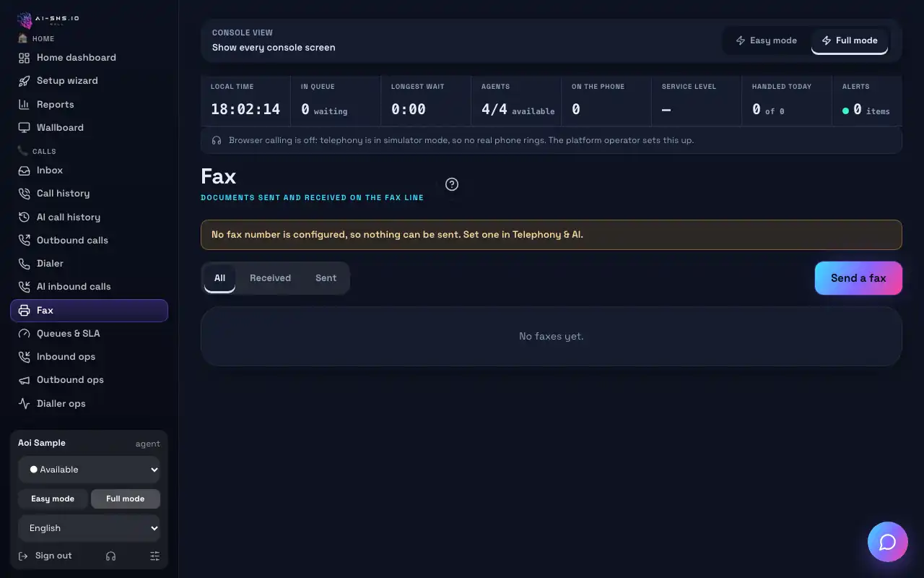Viewport: 924px width, 578px height.
Task: Open Reports chart icon
Action: 24,104
